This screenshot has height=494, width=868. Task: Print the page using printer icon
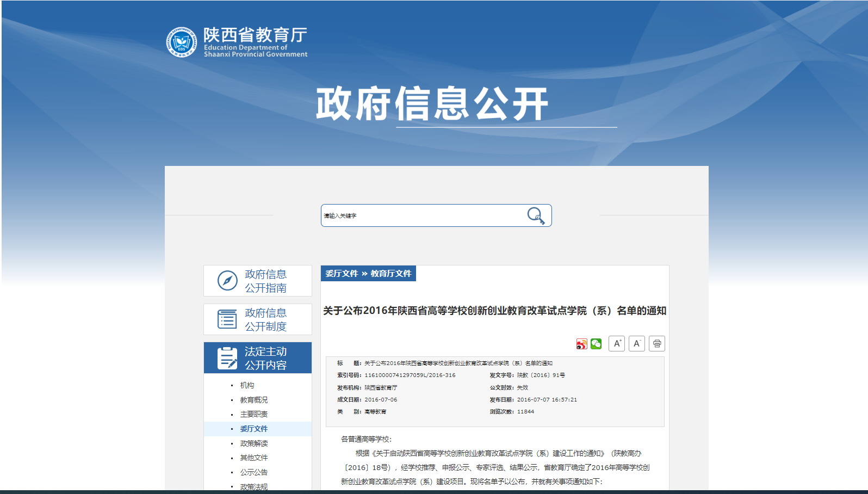(x=657, y=344)
